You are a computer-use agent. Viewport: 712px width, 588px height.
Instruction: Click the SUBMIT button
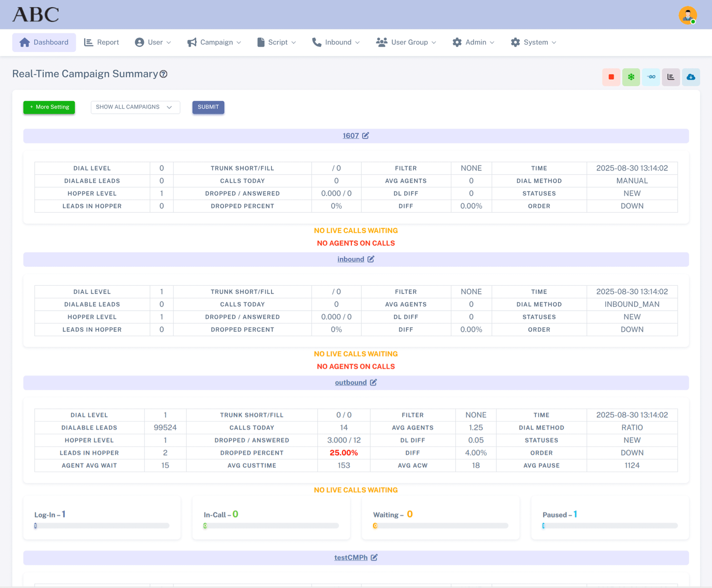(x=208, y=107)
